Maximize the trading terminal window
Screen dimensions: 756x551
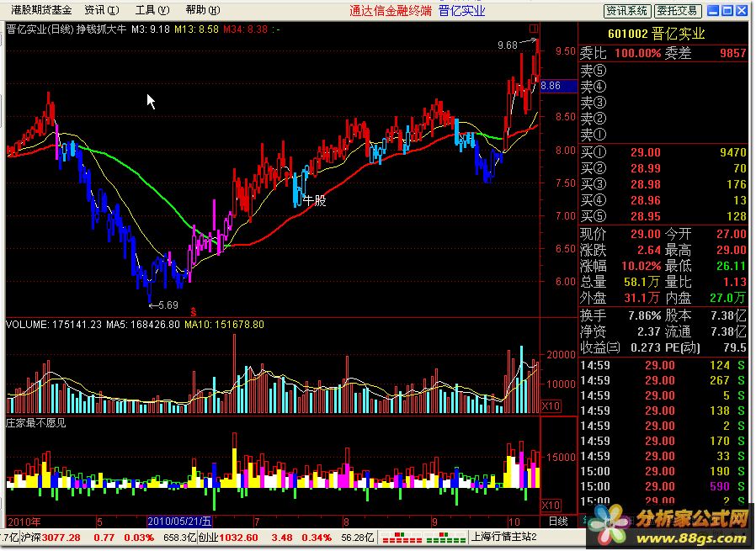(727, 11)
